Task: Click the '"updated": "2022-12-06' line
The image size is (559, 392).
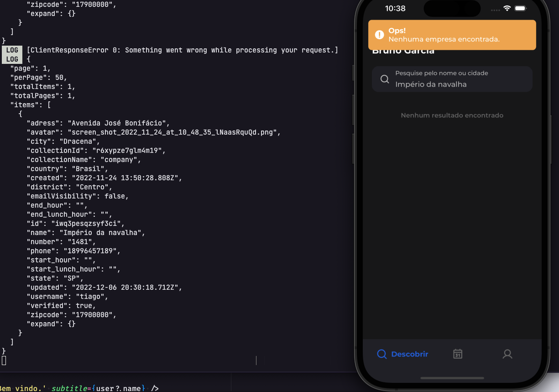Action: click(x=104, y=287)
